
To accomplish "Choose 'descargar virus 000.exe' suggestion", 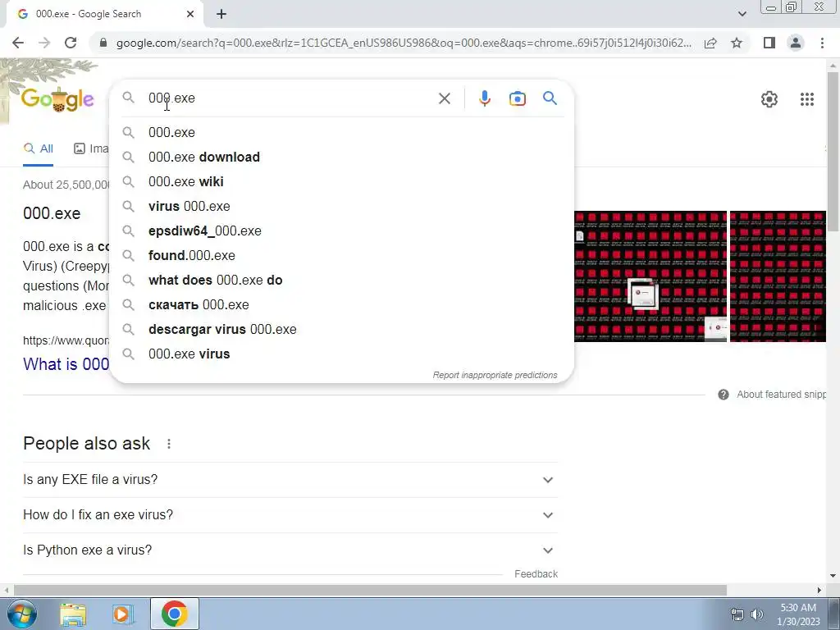I will click(341, 330).
